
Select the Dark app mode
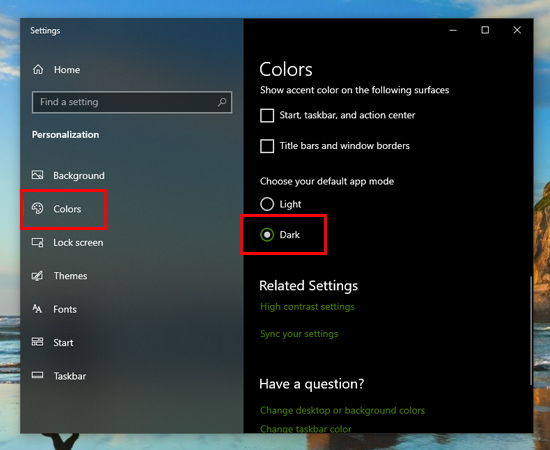[x=267, y=234]
